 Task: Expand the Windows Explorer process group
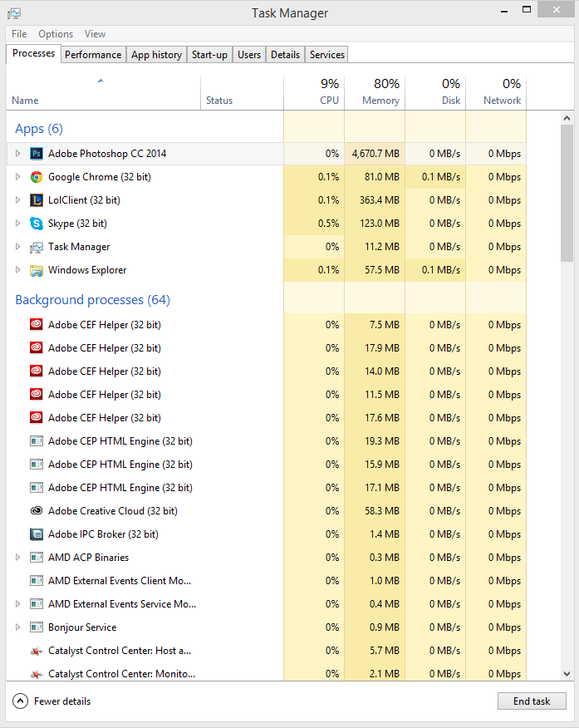17,269
